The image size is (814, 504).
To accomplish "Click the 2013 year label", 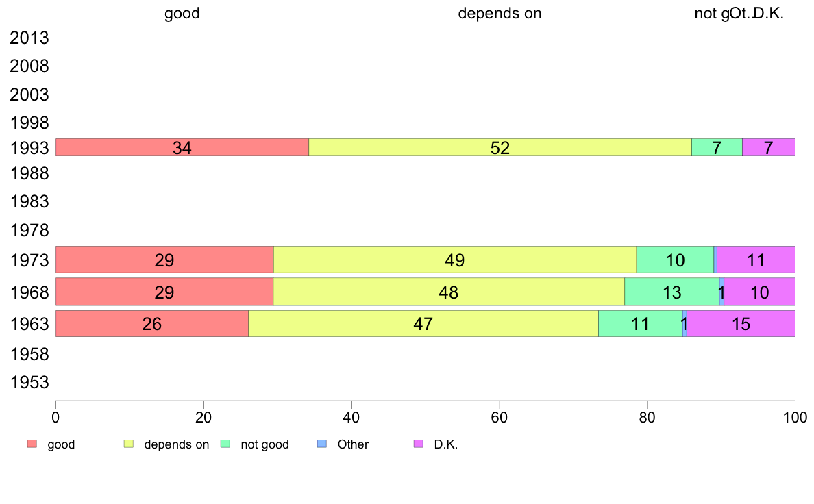I will 29,38.
